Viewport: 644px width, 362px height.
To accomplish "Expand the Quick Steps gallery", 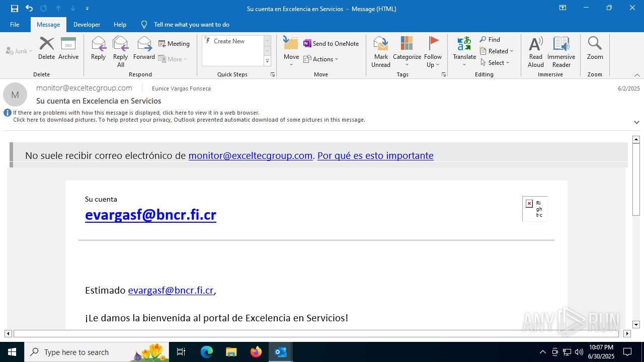I will tap(267, 61).
